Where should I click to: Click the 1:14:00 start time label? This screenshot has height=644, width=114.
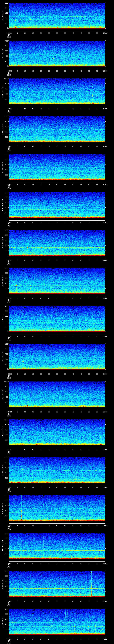pos(9,33)
